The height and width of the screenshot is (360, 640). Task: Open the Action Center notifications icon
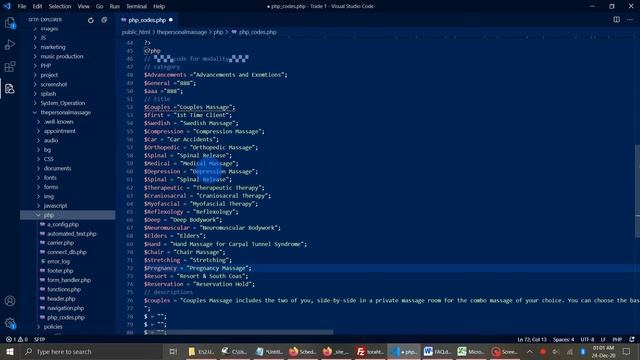click(x=627, y=351)
